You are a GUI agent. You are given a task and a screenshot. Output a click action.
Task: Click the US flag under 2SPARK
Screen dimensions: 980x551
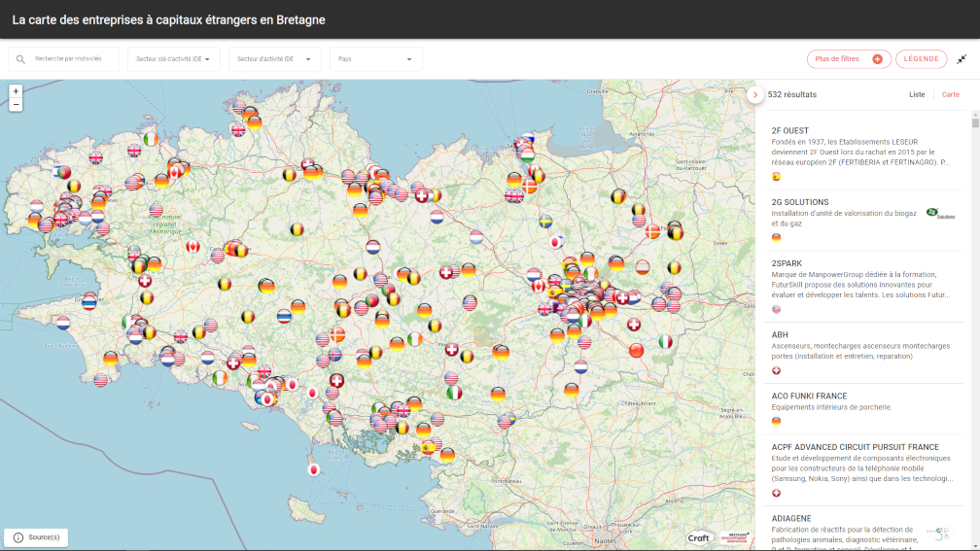[776, 309]
